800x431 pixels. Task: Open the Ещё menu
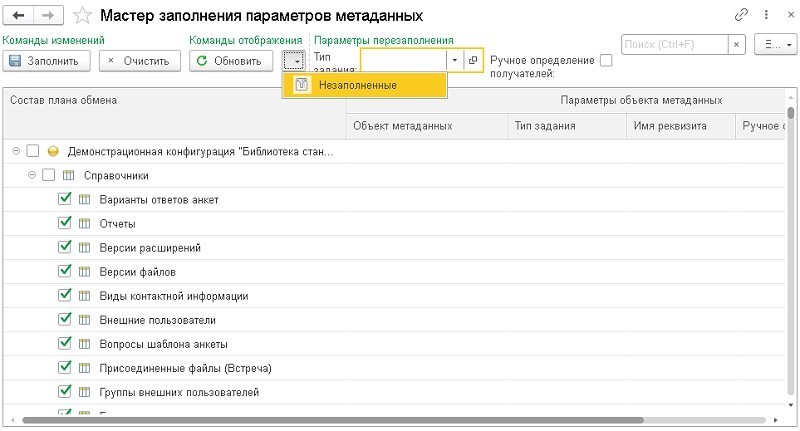pos(775,45)
